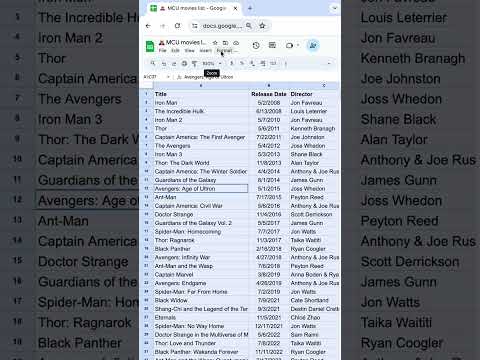Viewport: 480px width, 360px height.
Task: Click the cell reference name box
Action: 154,77
